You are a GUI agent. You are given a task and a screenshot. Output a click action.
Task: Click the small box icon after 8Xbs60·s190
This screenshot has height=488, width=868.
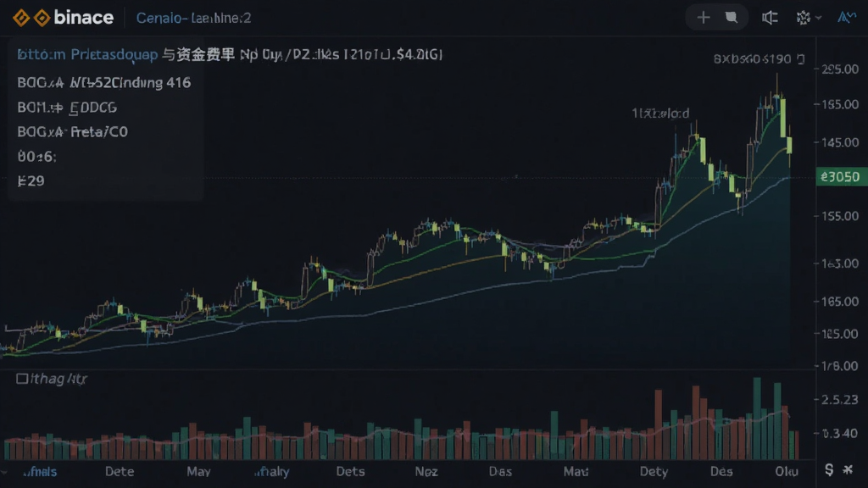[800, 59]
